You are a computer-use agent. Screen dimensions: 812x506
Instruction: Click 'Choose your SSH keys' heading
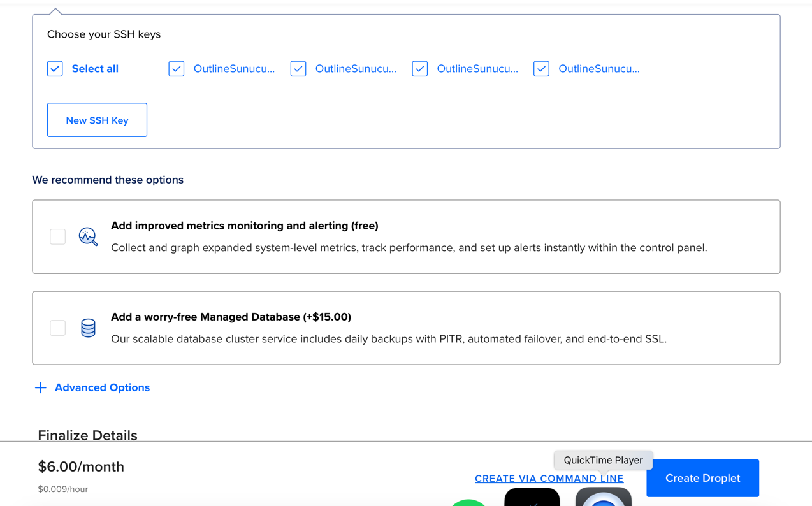tap(104, 34)
